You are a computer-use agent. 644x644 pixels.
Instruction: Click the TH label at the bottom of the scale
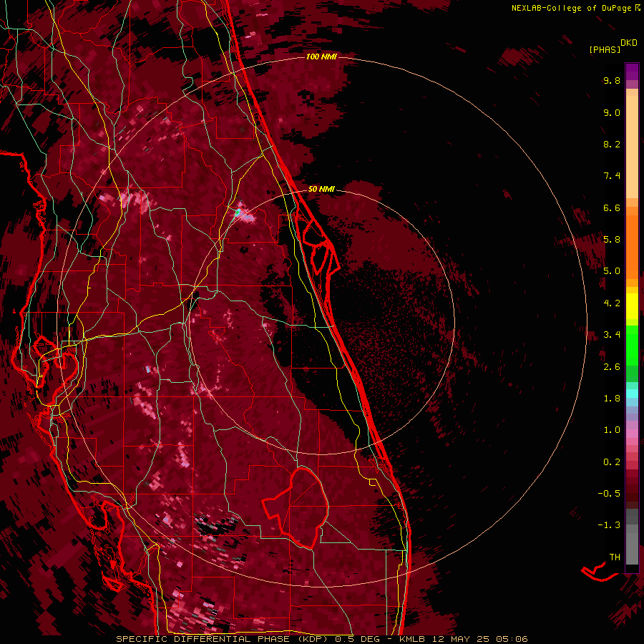click(x=615, y=557)
